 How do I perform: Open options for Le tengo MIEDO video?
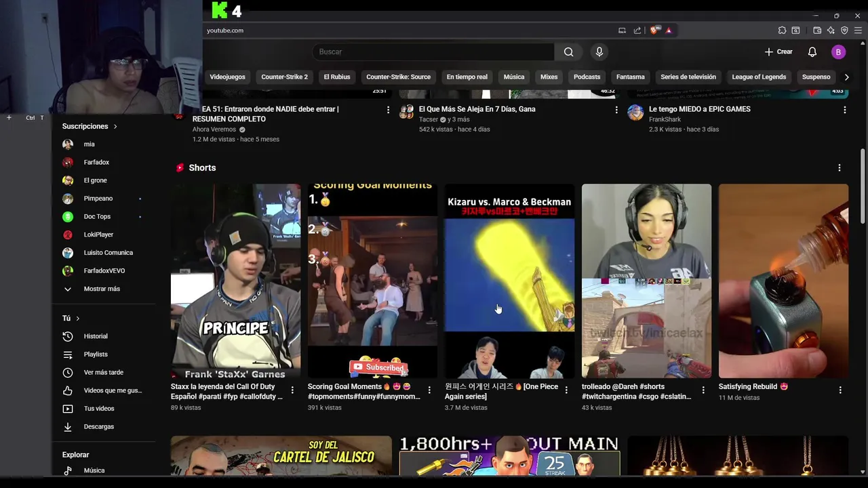pyautogui.click(x=844, y=110)
